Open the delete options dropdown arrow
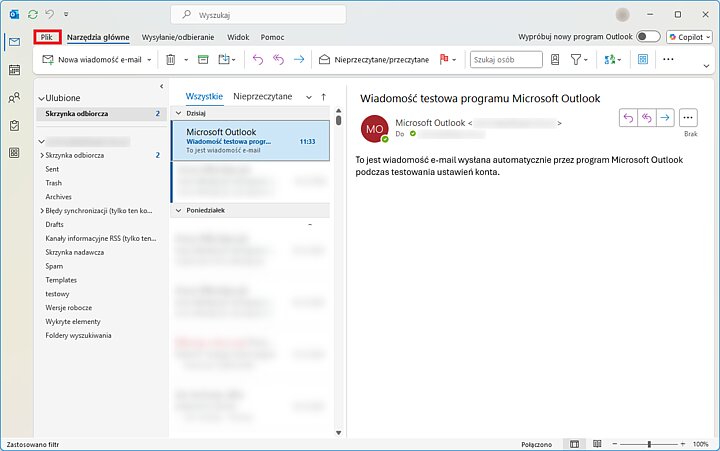 click(x=186, y=60)
